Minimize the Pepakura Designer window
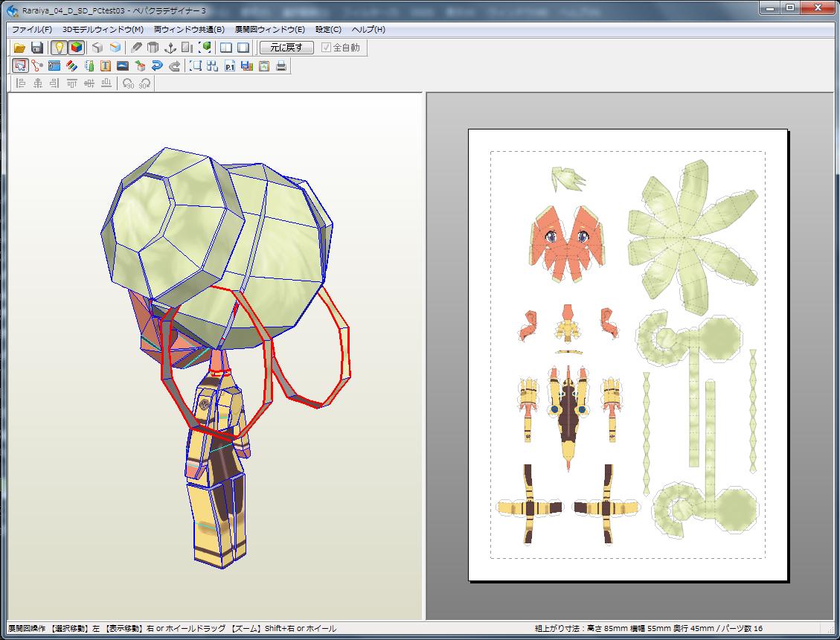The image size is (840, 640). (771, 7)
